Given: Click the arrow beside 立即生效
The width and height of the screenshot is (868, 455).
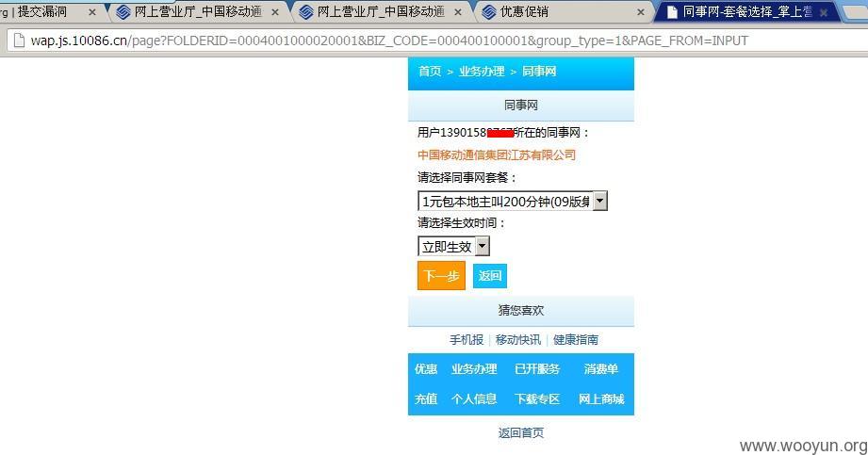Looking at the screenshot, I should click(483, 246).
